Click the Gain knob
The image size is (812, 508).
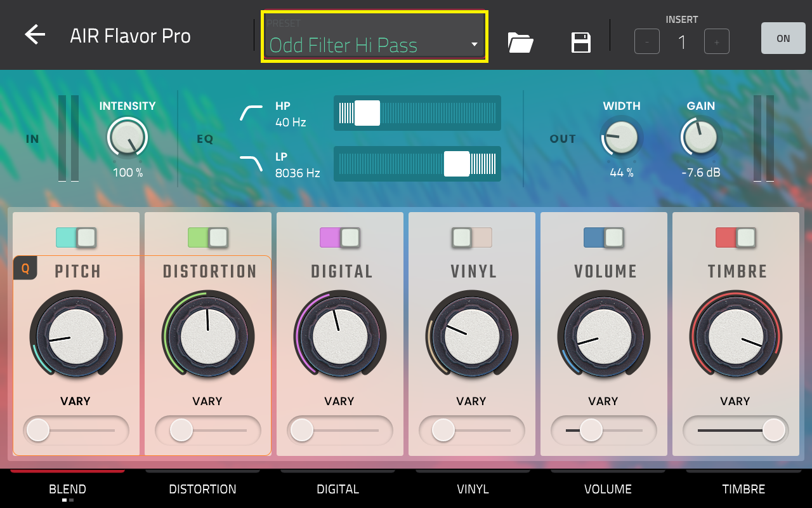tap(701, 137)
